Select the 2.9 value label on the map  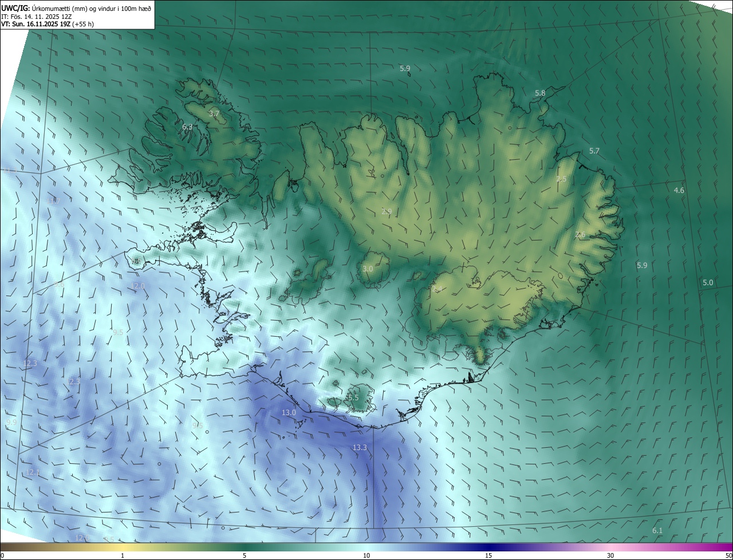coord(387,211)
